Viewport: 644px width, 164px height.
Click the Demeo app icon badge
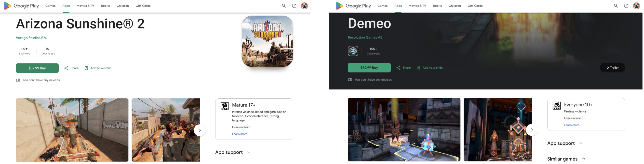click(353, 51)
